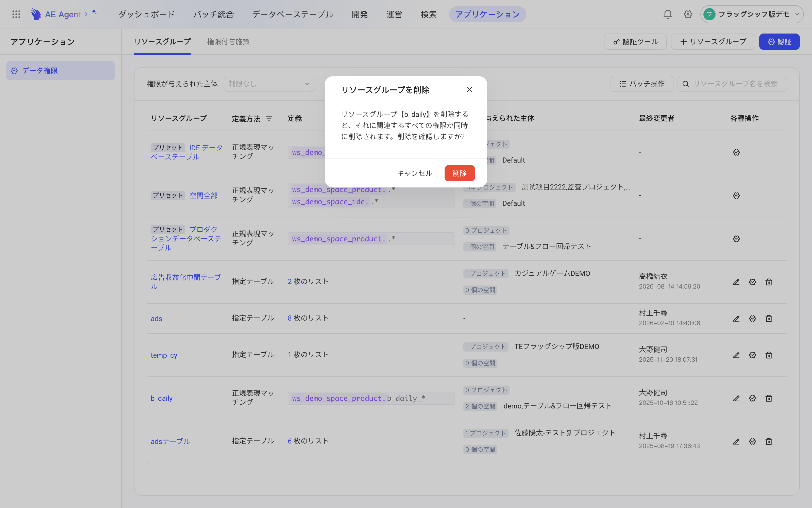
Task: Go to the バッチ統合 menu
Action: (213, 14)
